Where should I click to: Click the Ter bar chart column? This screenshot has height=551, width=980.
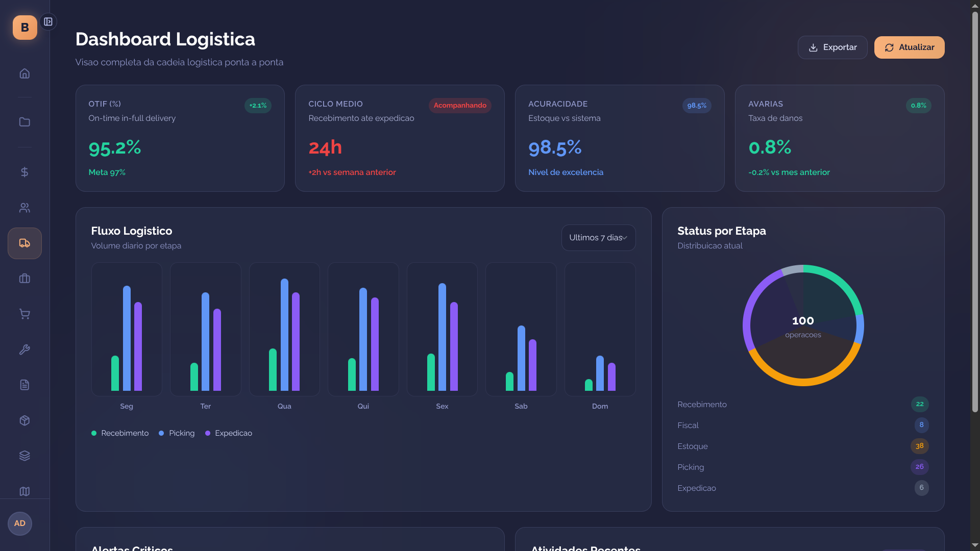click(x=206, y=330)
